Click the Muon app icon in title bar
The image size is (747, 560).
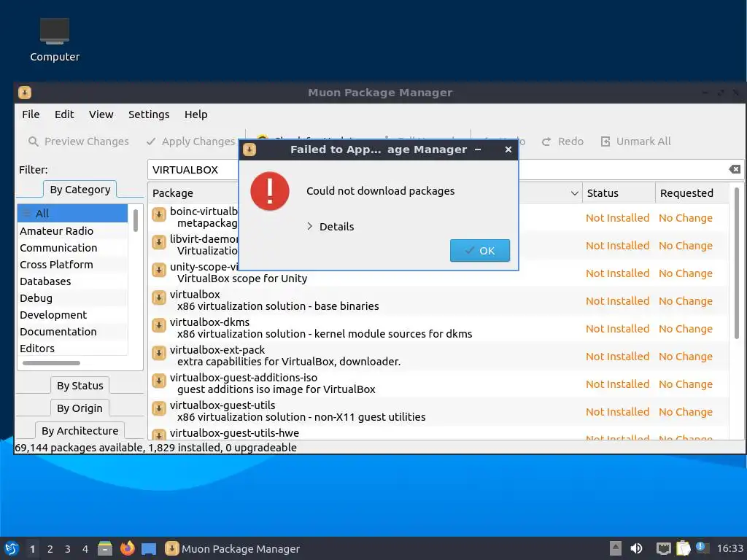(x=25, y=93)
